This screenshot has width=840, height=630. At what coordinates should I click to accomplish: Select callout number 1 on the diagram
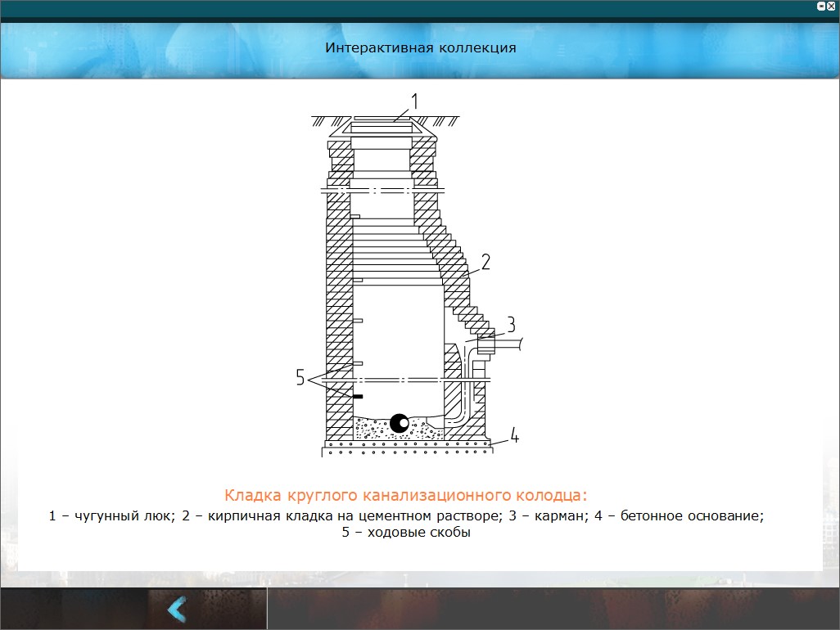[414, 101]
